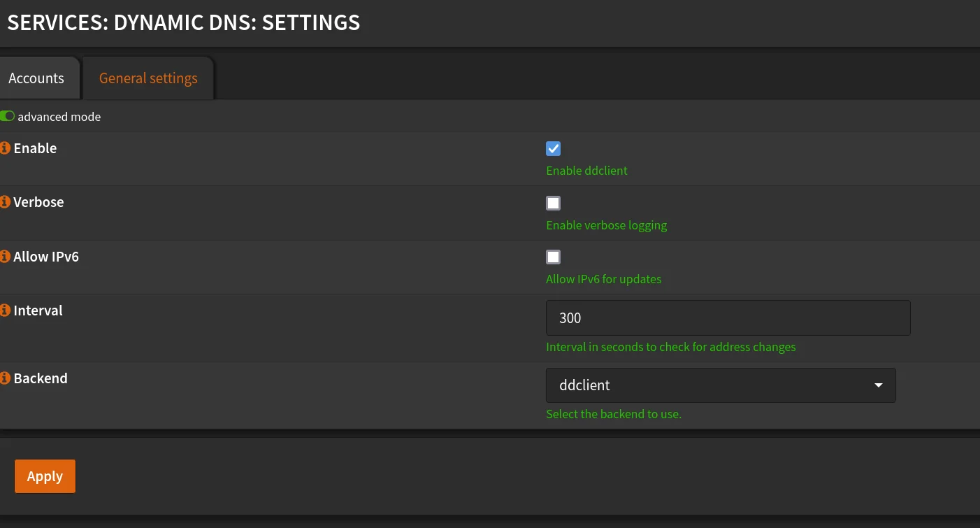Click the Select the backend to use text
This screenshot has width=980, height=528.
(613, 413)
